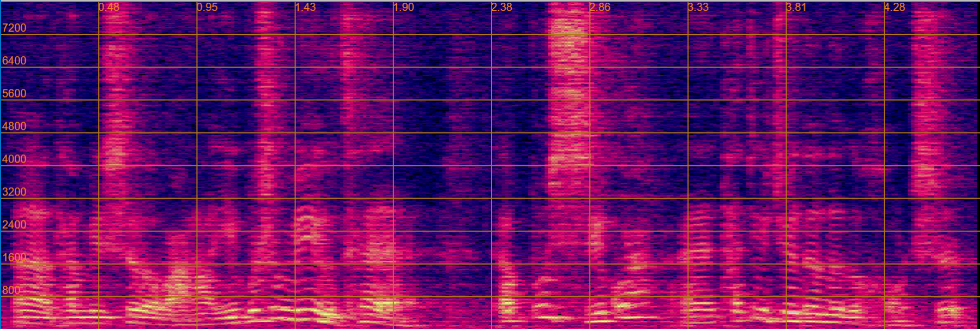Click the 4.28 time label
This screenshot has width=980, height=329.
click(x=894, y=7)
